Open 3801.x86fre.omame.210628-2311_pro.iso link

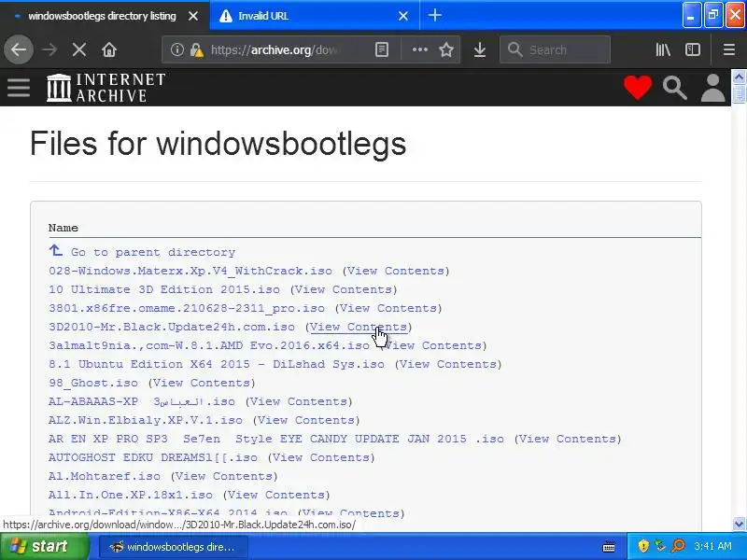187,308
